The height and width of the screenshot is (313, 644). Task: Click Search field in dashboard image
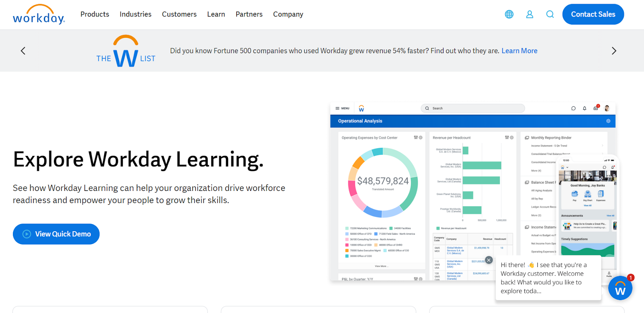coord(473,108)
